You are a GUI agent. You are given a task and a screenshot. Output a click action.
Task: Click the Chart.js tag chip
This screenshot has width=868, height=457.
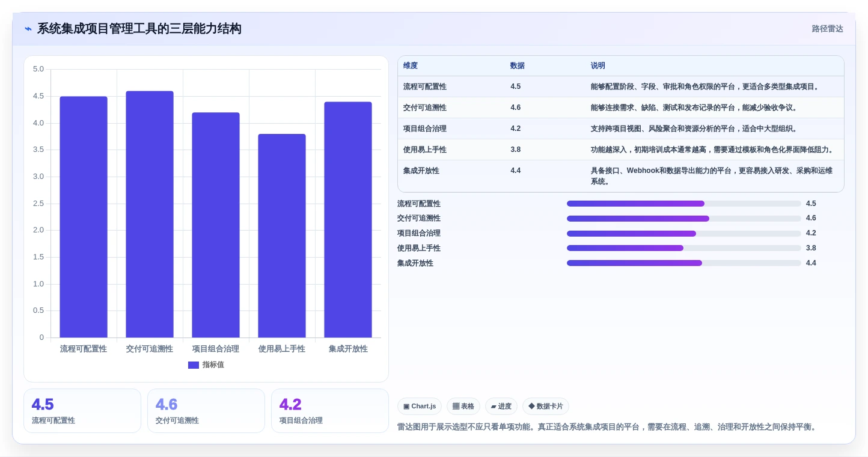(x=420, y=407)
